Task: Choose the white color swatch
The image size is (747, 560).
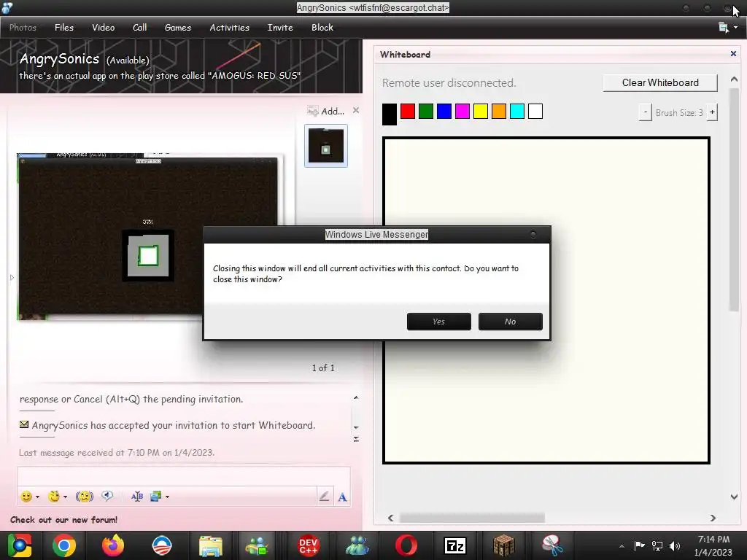Action: (x=535, y=112)
